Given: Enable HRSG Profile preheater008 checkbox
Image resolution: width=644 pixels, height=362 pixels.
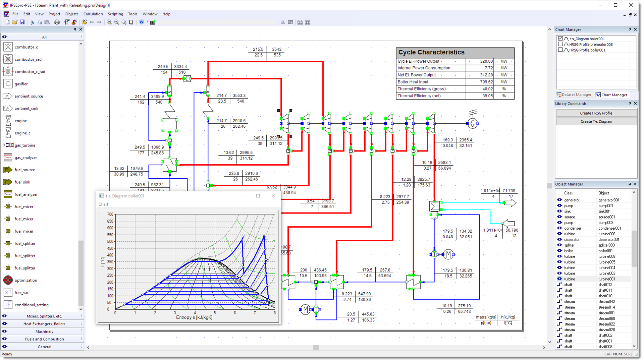Looking at the screenshot, I should (560, 44).
